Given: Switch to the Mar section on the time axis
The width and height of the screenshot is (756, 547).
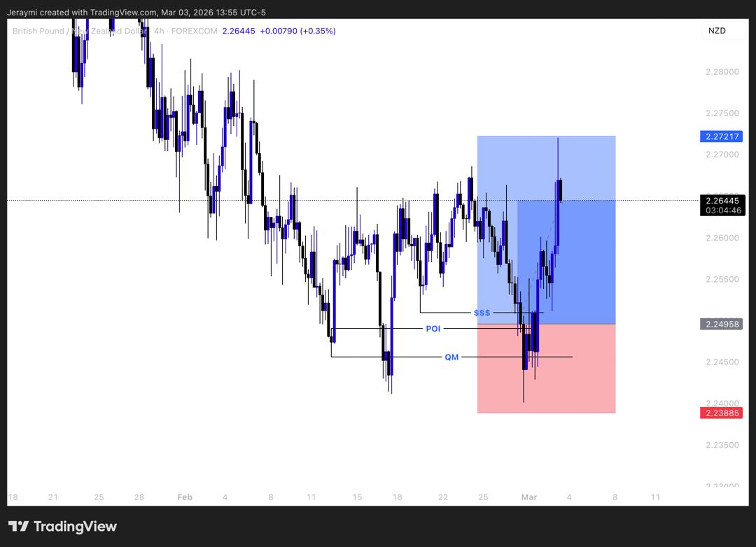Looking at the screenshot, I should pos(528,497).
